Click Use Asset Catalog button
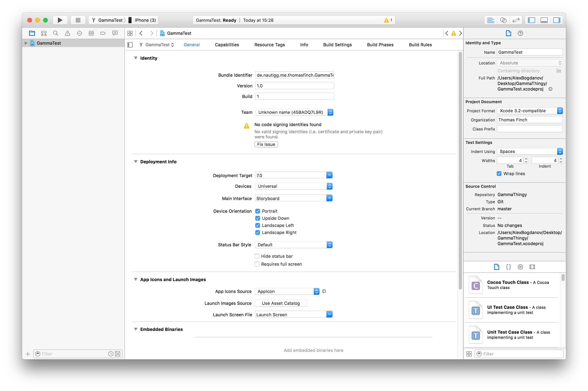This screenshot has height=391, width=588. (281, 303)
